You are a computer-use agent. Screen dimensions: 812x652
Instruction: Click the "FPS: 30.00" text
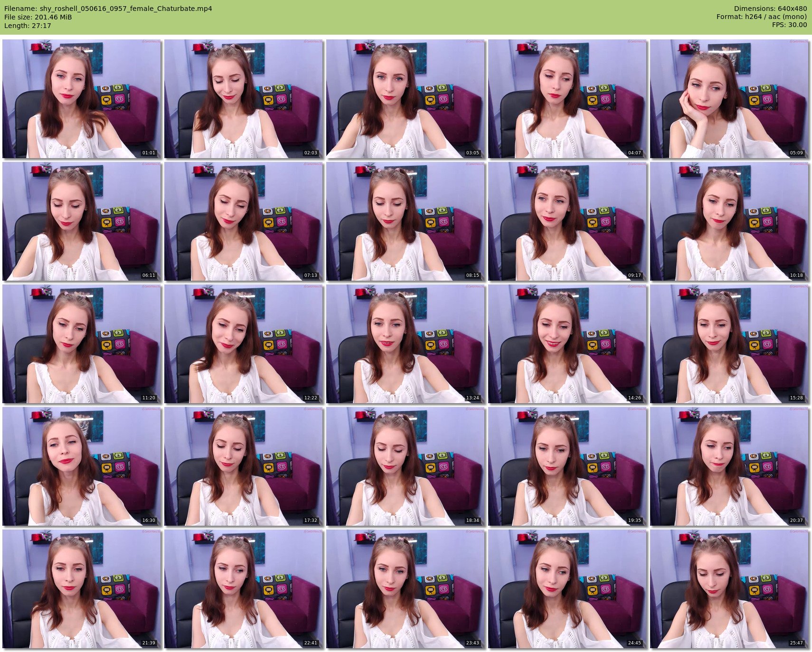tap(789, 26)
